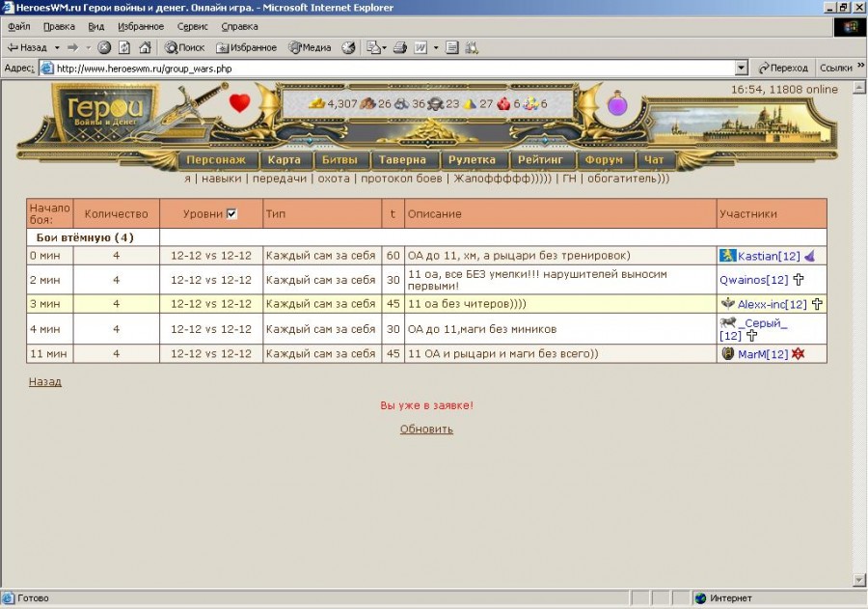Click the red demon faction icon beside MarM
Screen dimensions: 868x609
(799, 354)
